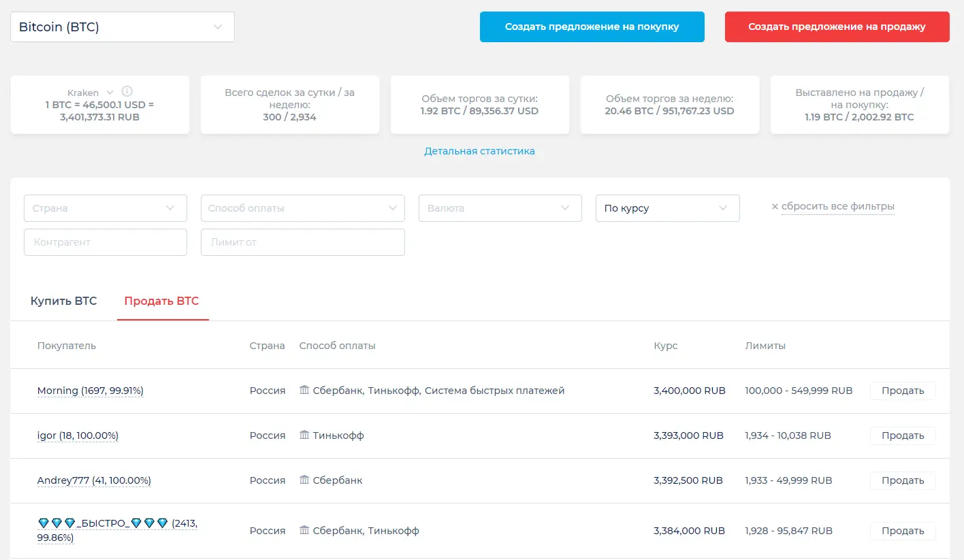964x560 pixels.
Task: Click the Покупатель column header
Action: pos(67,346)
